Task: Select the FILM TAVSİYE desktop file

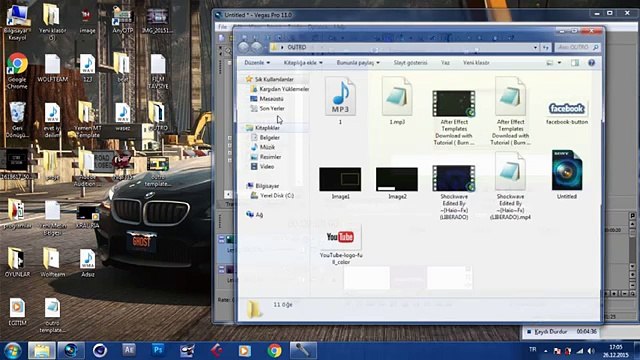Action: [x=158, y=71]
